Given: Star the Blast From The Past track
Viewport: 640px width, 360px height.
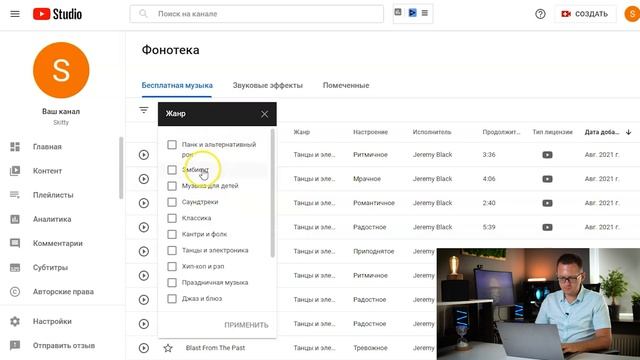Looking at the screenshot, I should [168, 348].
